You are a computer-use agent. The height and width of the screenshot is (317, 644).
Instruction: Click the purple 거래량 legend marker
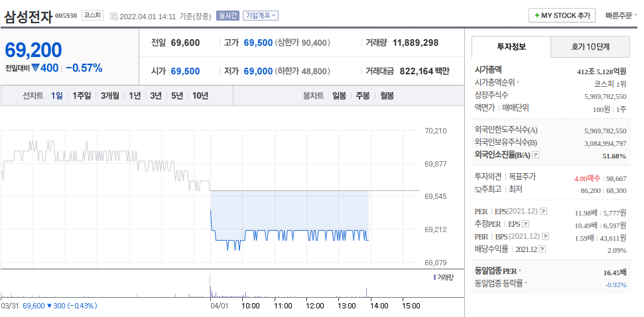pyautogui.click(x=434, y=278)
